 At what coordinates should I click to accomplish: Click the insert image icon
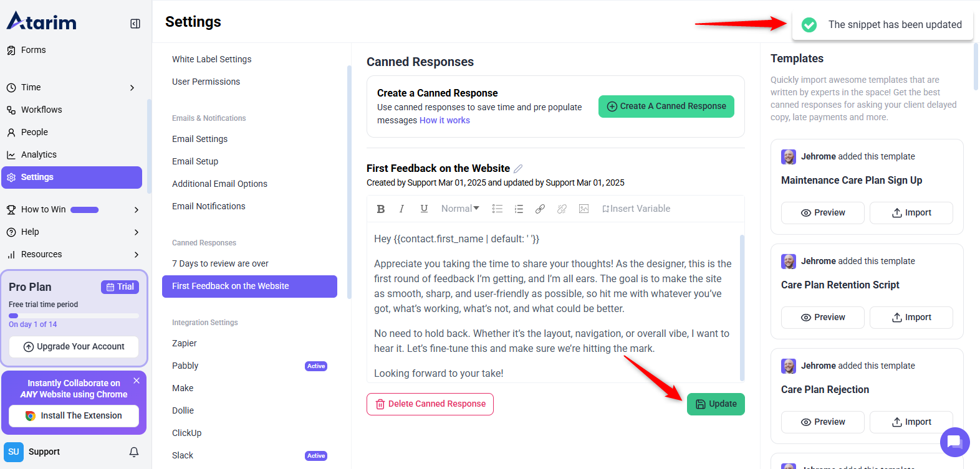(584, 209)
